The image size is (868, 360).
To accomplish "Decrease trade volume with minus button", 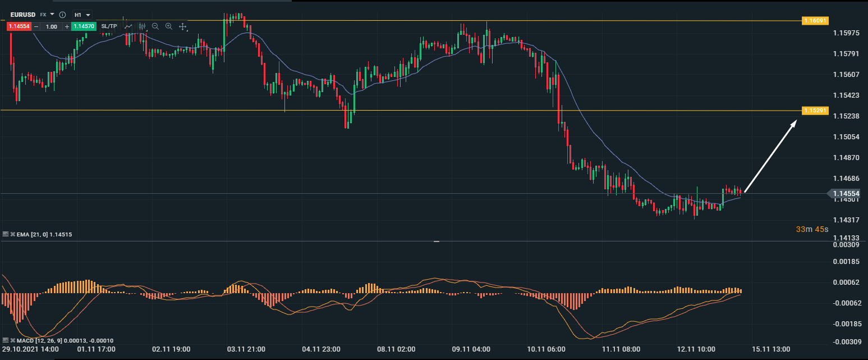I will [x=36, y=26].
